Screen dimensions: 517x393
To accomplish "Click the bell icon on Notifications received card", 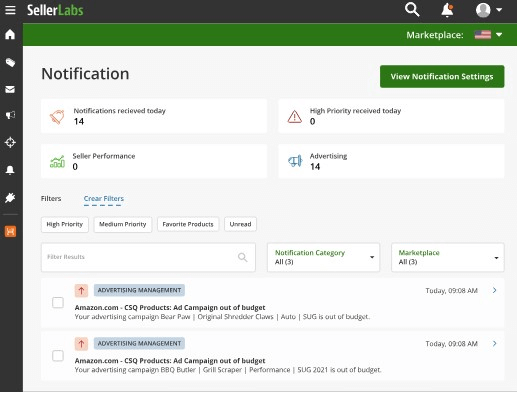I will tap(57, 117).
